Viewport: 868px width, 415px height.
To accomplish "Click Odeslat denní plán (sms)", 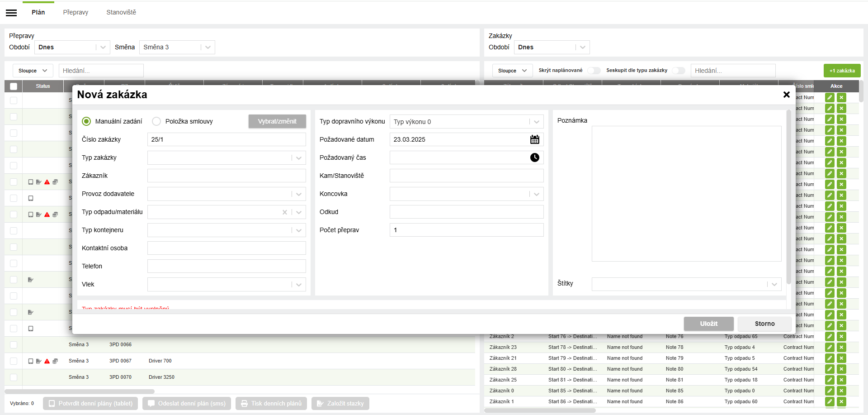I will [187, 403].
